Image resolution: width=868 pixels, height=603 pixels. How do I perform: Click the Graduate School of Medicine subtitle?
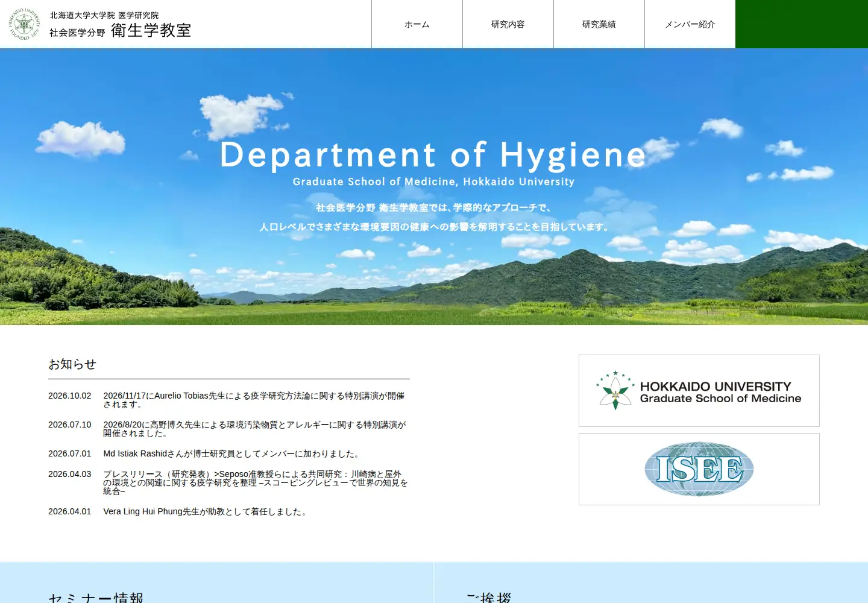433,182
